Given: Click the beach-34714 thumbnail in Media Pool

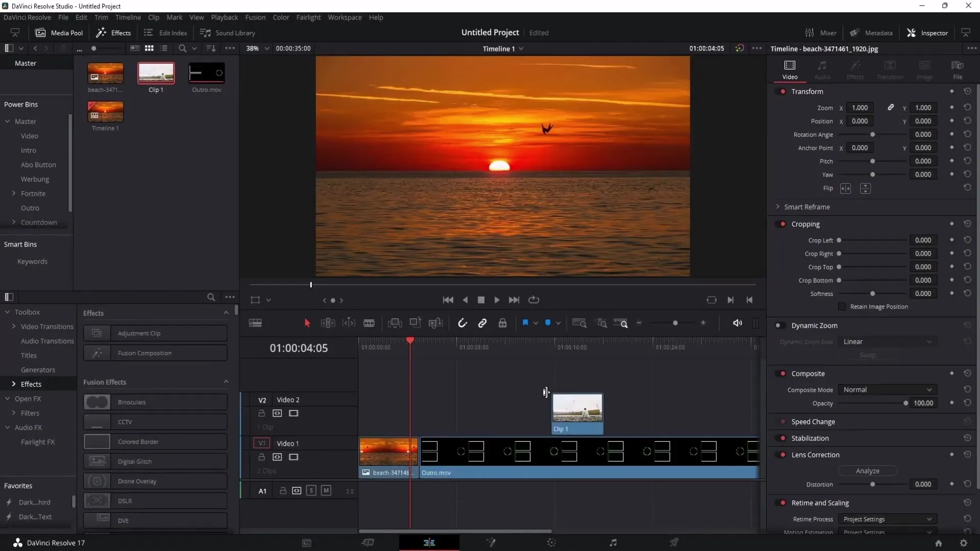Looking at the screenshot, I should (x=105, y=72).
